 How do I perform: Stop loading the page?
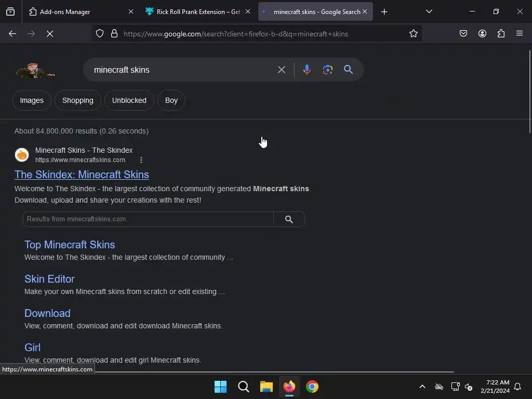[x=50, y=34]
